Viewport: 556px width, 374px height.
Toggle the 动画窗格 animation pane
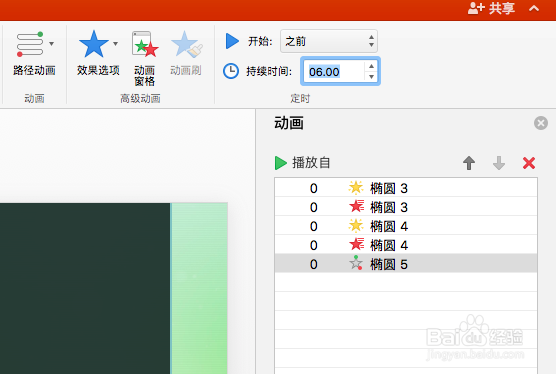click(x=145, y=58)
